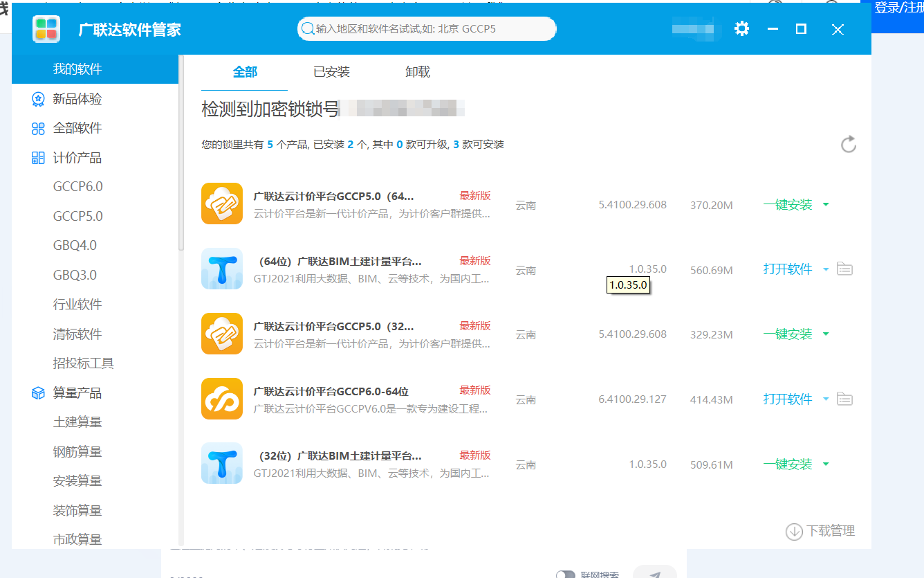Select GCCP5.0 in sidebar
This screenshot has height=578, width=924.
pyautogui.click(x=77, y=217)
